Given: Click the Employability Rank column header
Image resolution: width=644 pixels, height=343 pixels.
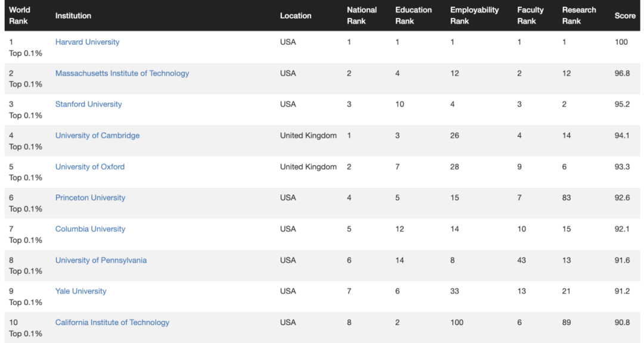Looking at the screenshot, I should (474, 15).
